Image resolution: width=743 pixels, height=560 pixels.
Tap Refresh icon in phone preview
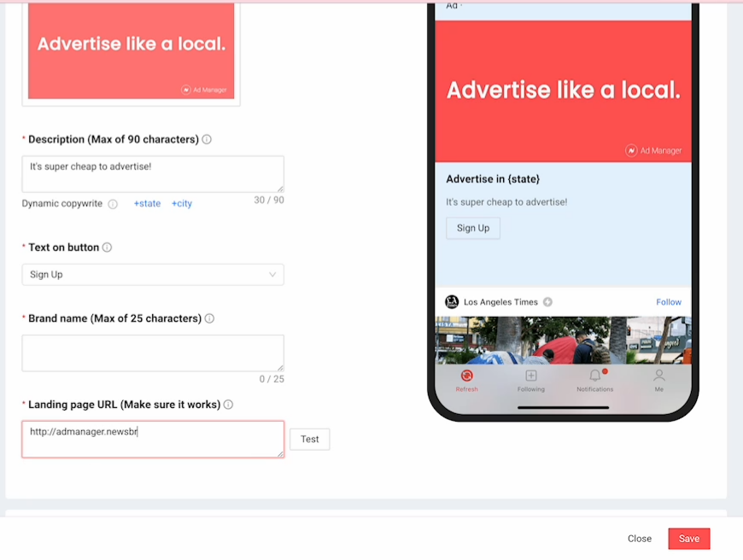pyautogui.click(x=466, y=376)
